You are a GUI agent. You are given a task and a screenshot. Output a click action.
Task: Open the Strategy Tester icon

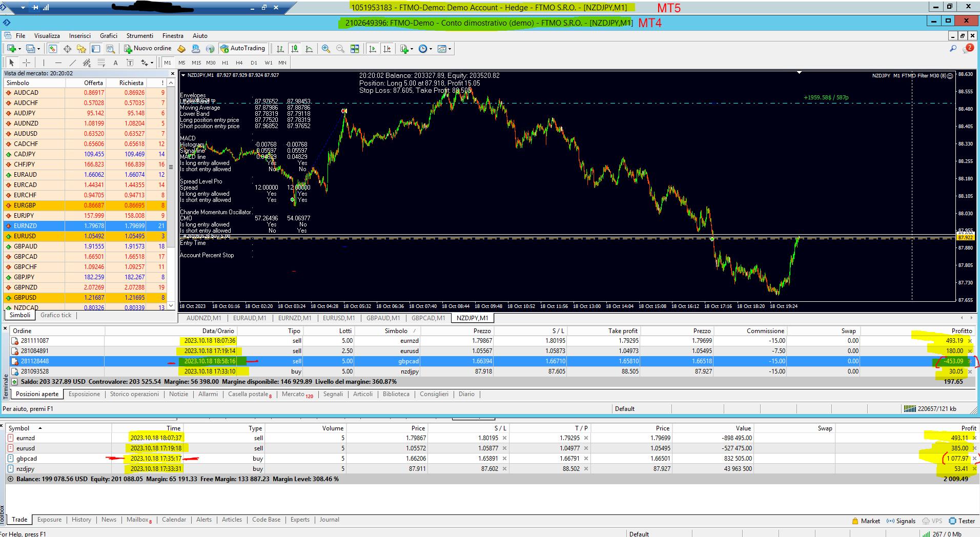110,49
